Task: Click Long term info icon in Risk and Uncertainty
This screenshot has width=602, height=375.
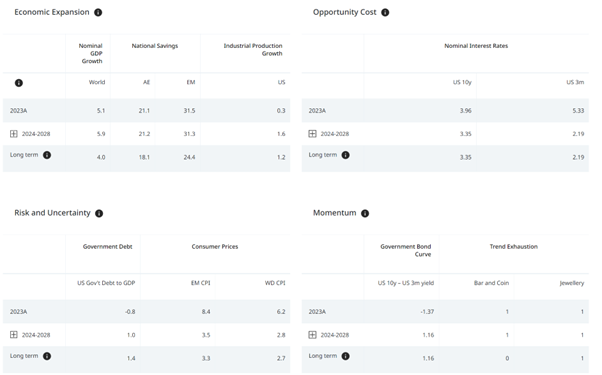Action: pos(47,356)
